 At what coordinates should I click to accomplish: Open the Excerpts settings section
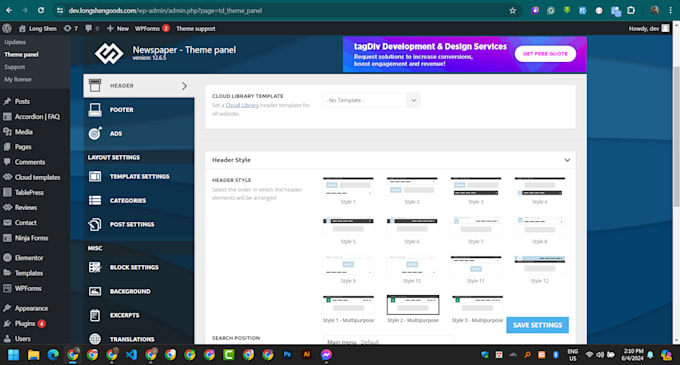[139, 315]
